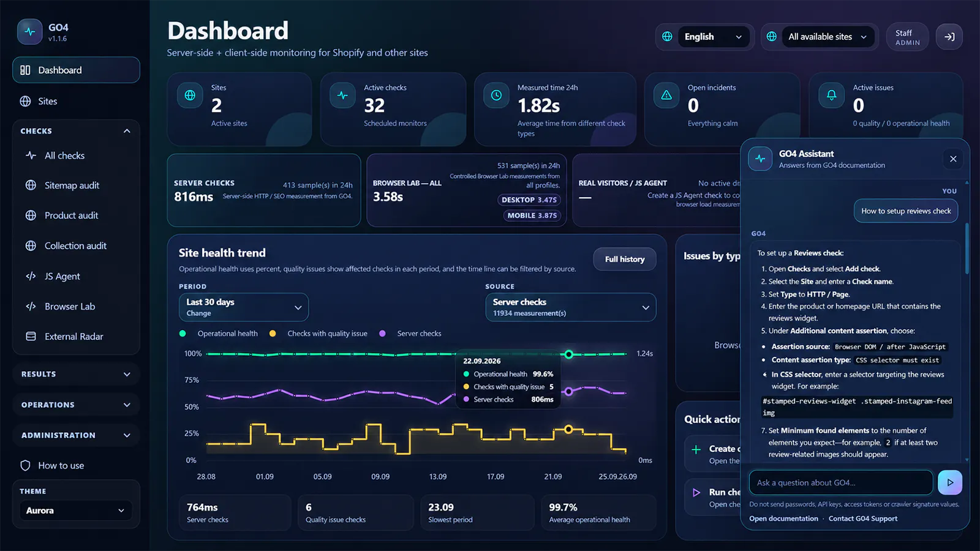Click the Staff ADMIN button
The height and width of the screenshot is (551, 980).
(908, 37)
